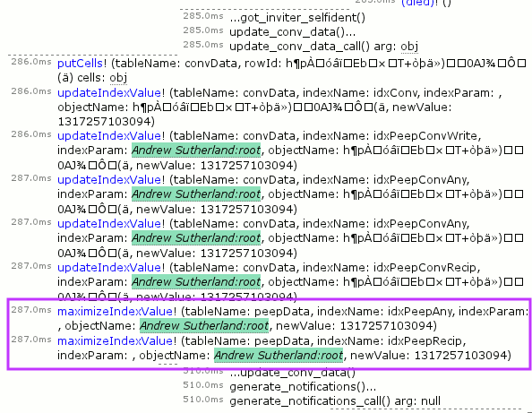Select the ...got_inviter_selfident() log line
Image resolution: width=532 pixels, height=413 pixels.
click(297, 18)
